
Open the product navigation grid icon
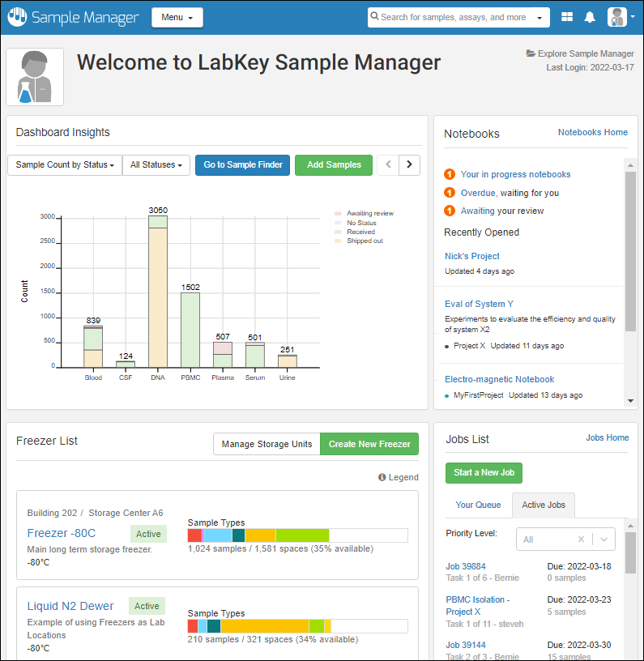click(567, 17)
